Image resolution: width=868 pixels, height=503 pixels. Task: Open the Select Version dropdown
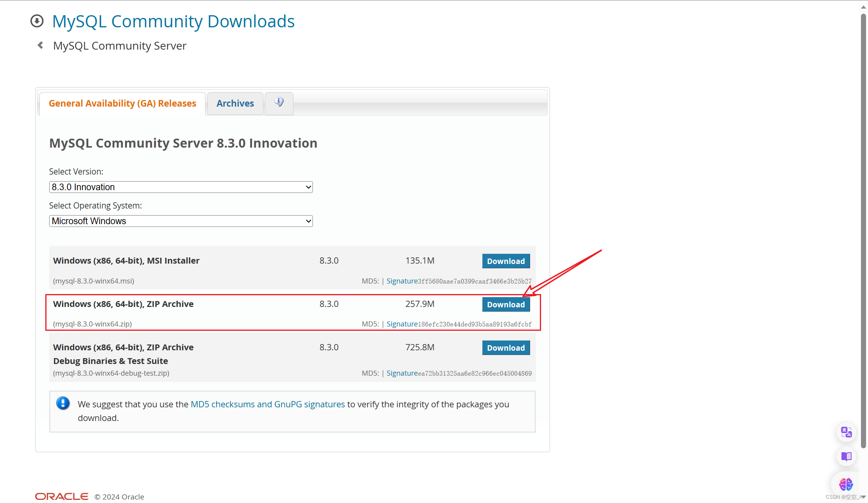[181, 187]
